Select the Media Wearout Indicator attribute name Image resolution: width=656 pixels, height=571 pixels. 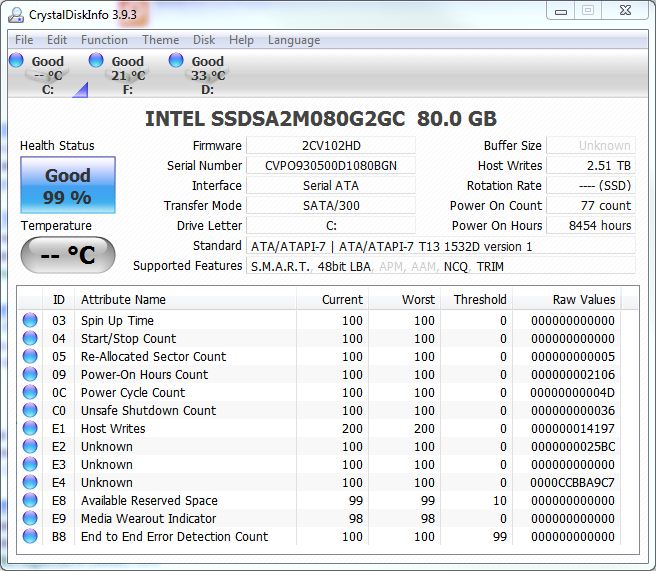[x=149, y=518]
